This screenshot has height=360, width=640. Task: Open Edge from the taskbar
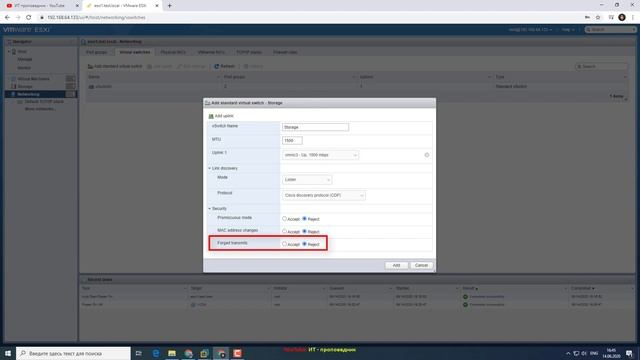point(156,353)
